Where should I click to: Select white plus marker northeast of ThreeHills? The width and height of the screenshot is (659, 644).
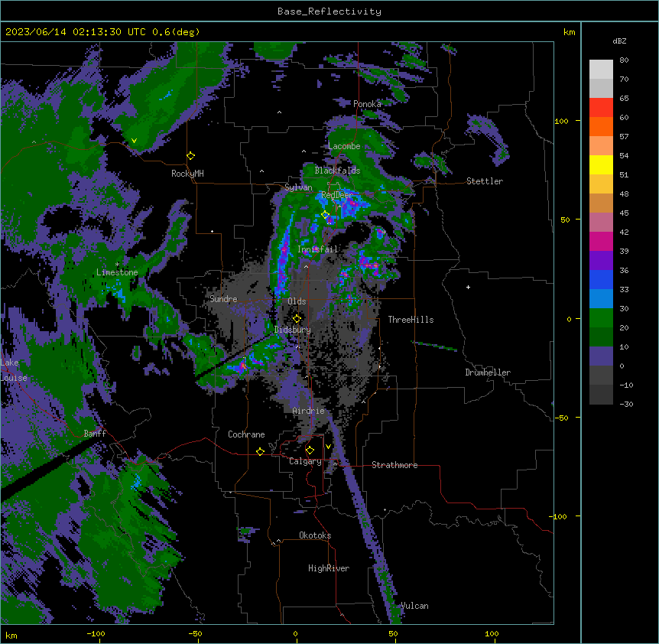(x=468, y=287)
